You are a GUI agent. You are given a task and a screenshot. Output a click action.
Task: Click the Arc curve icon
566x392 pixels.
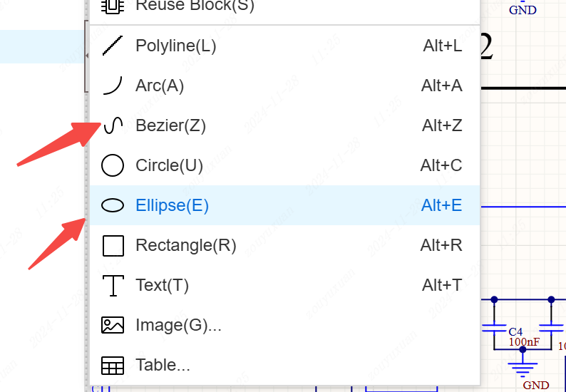pos(113,86)
